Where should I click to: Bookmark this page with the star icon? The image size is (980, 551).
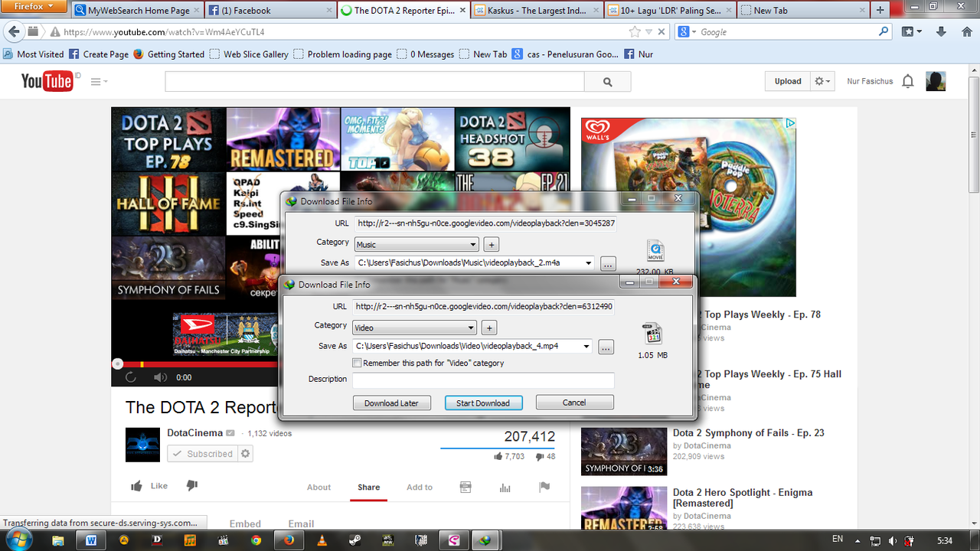coord(635,32)
